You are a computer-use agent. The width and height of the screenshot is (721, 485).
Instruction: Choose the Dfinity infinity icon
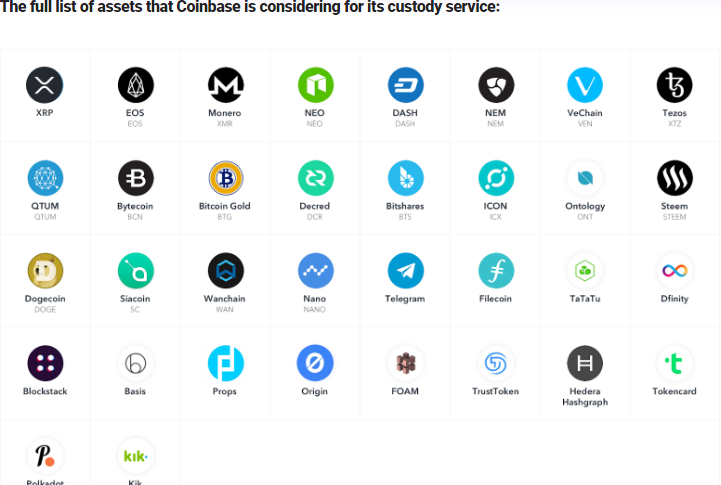tap(675, 271)
